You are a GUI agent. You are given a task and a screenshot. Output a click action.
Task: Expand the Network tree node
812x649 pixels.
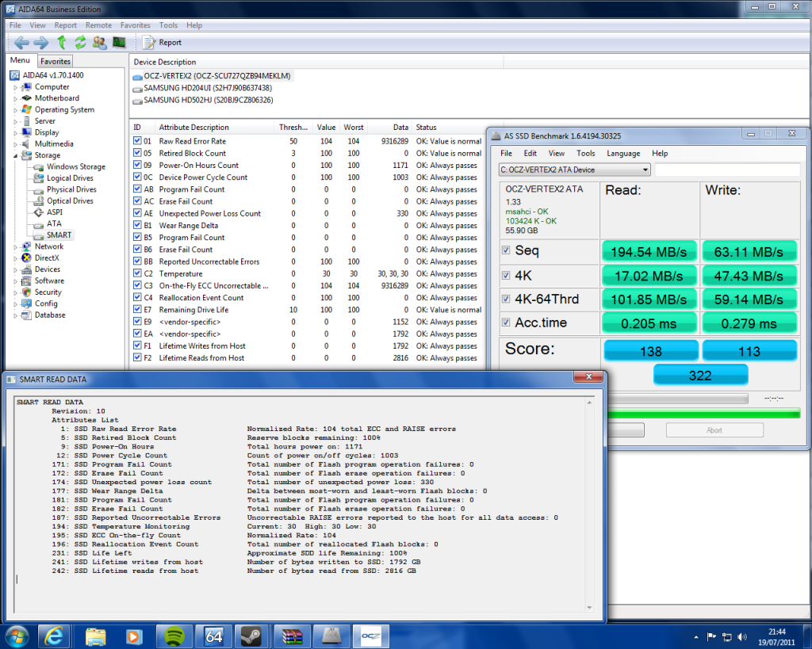tap(15, 247)
